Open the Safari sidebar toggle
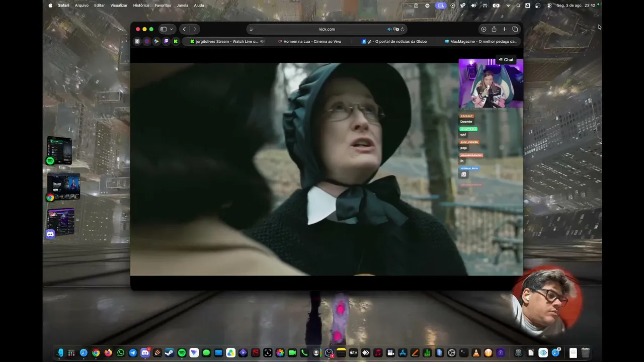The height and width of the screenshot is (362, 644). coord(164,29)
